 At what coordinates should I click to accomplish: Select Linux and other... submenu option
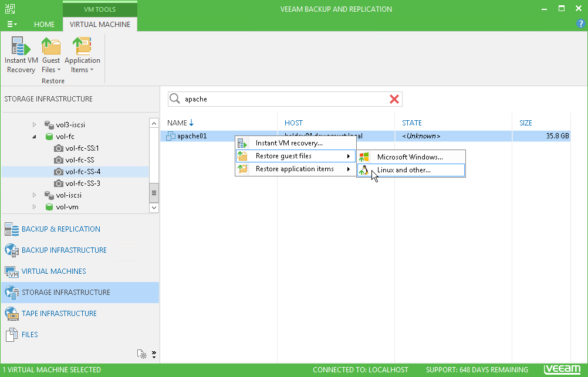411,170
